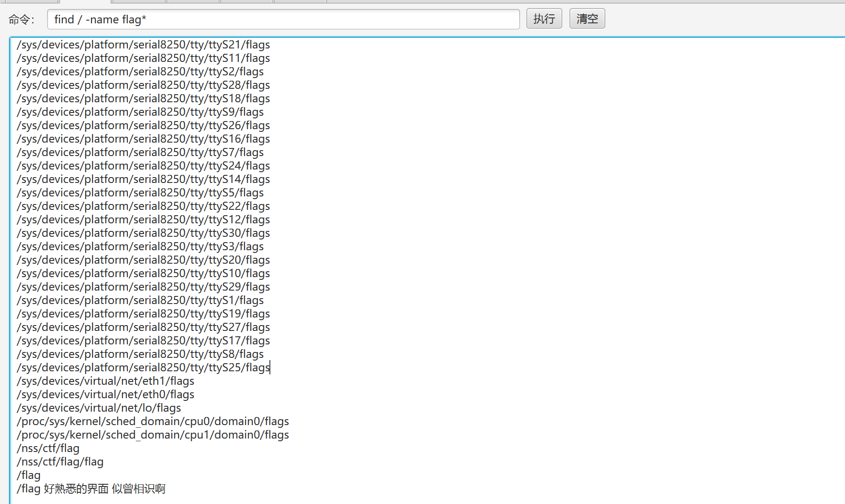845x504 pixels.
Task: Select the ttyS18/flags path line
Action: (143, 99)
